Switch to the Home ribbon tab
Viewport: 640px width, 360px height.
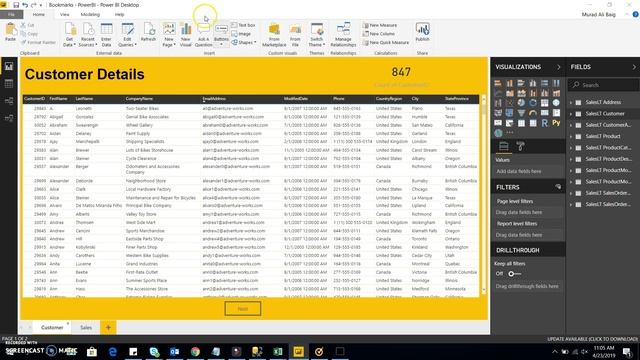tap(39, 14)
